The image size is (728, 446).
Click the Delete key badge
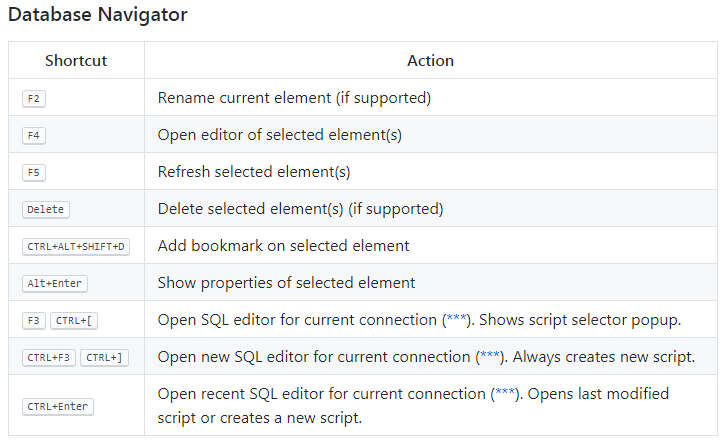coord(46,209)
